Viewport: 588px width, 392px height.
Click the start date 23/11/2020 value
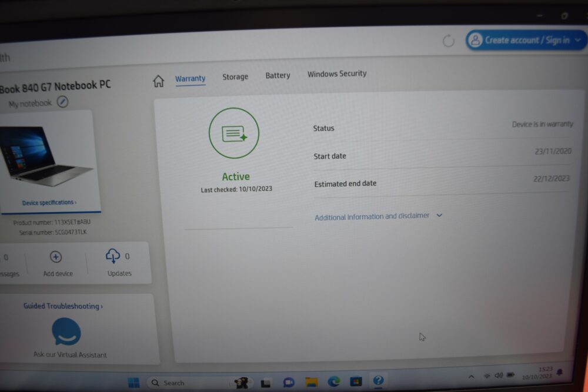pos(553,151)
